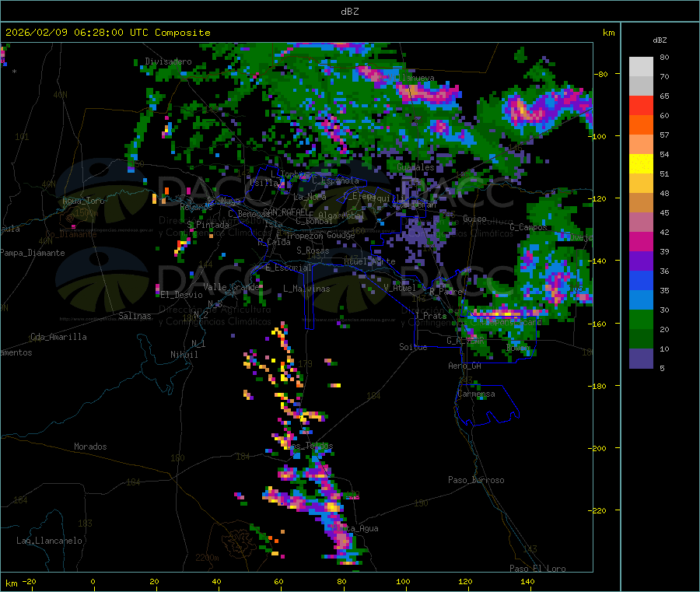Click the 'J_Prats' label

click(430, 316)
